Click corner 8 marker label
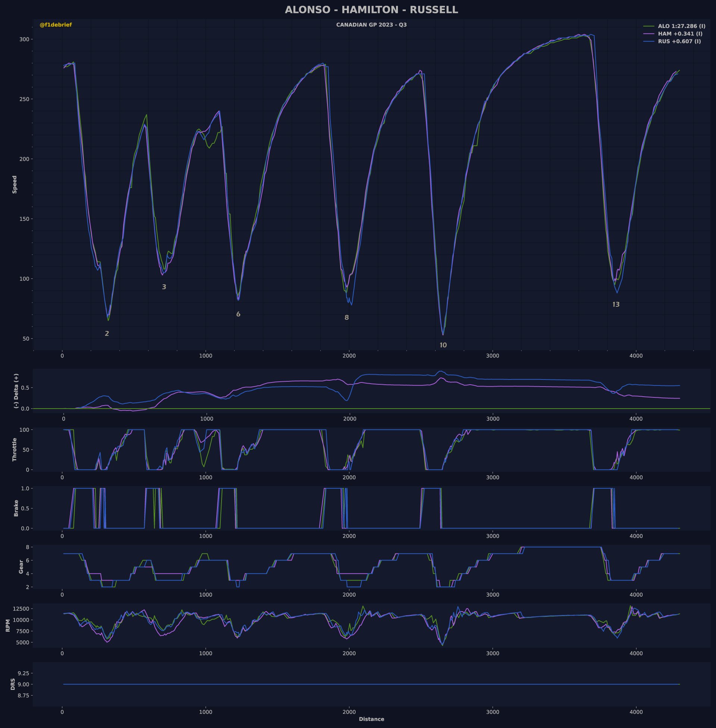This screenshot has width=716, height=728. click(346, 318)
